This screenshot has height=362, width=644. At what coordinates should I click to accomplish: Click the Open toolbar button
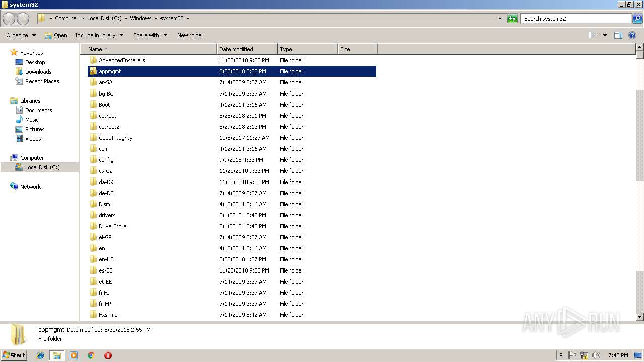coord(56,35)
